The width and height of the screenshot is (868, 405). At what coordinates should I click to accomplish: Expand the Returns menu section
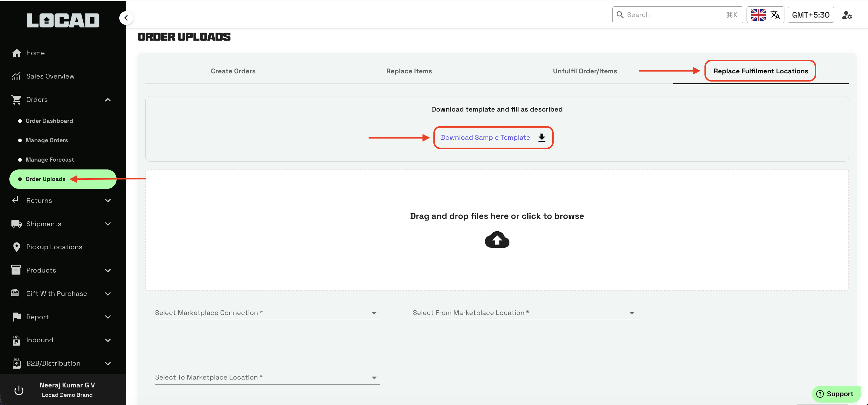[x=108, y=201]
